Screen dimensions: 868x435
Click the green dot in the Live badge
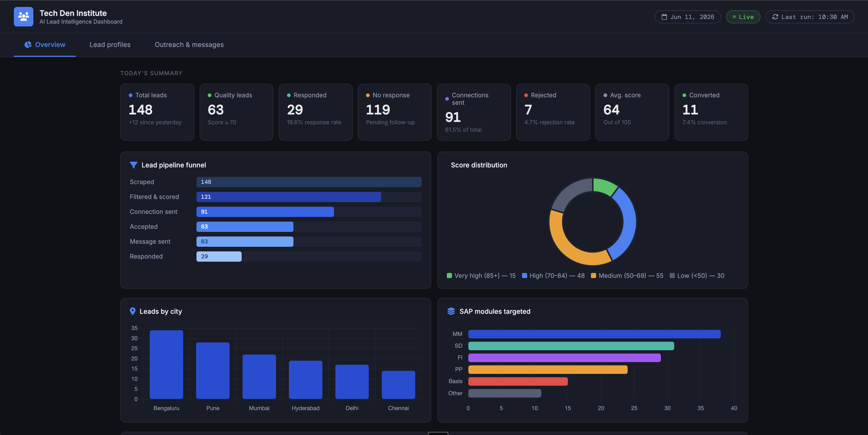click(734, 17)
